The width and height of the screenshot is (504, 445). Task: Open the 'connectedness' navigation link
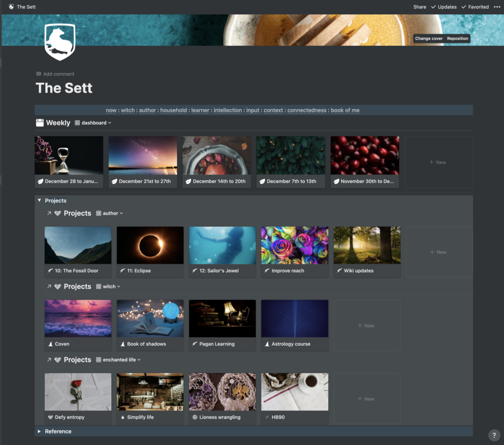coord(307,110)
